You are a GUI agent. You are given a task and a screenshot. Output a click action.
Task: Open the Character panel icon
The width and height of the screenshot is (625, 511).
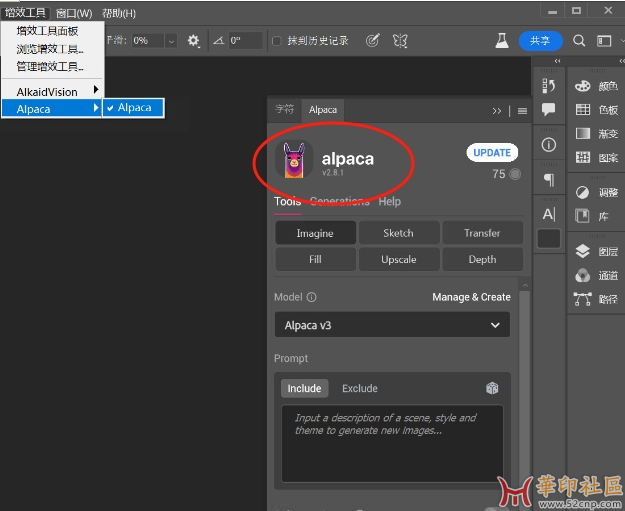tap(549, 214)
